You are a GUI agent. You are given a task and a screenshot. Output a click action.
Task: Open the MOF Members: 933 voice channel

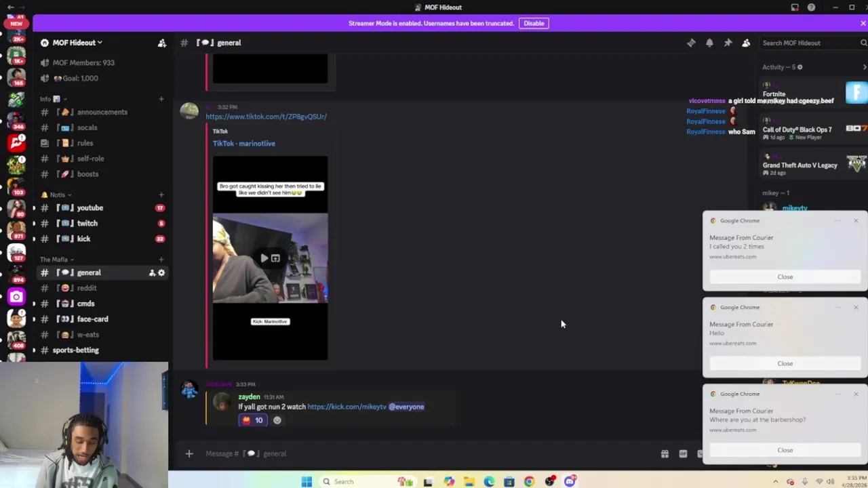(x=83, y=62)
